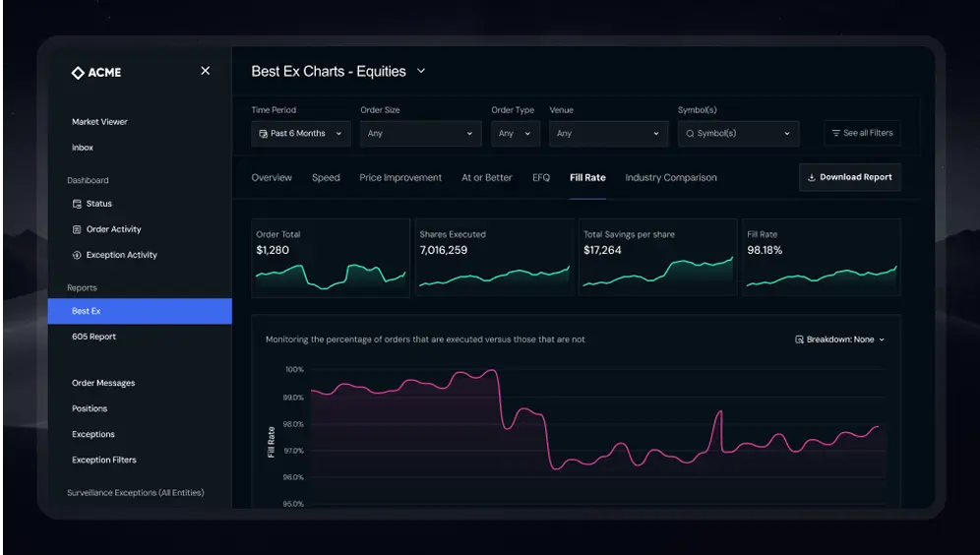
Task: Click the Breakdown icon above the chart
Action: [x=799, y=339]
